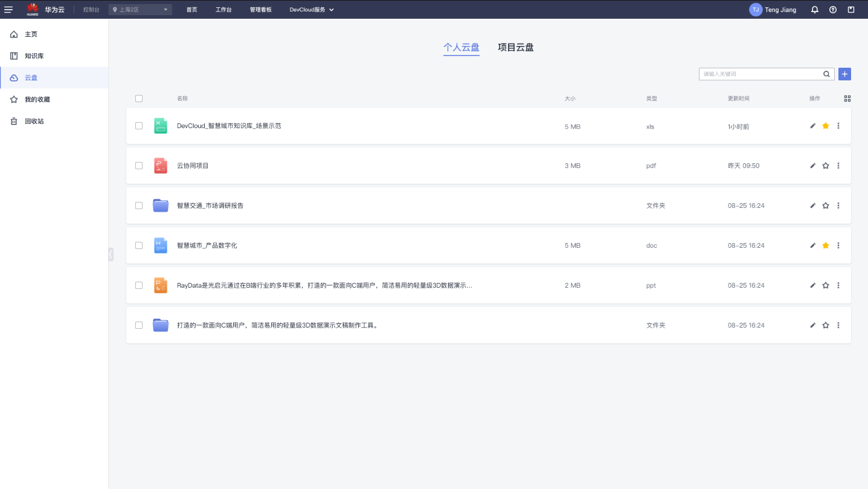Toggle the select-all checkbox in header
This screenshot has width=868, height=489.
click(x=139, y=99)
